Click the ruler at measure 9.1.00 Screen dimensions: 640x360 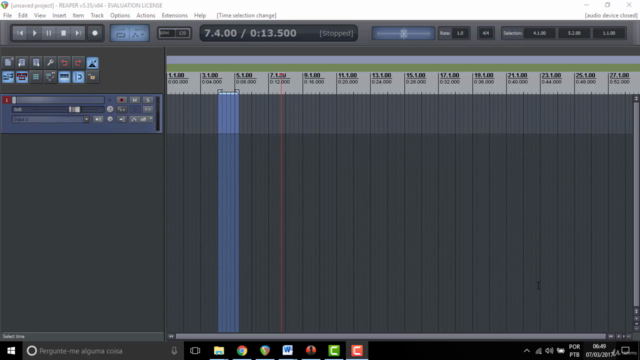pos(312,76)
